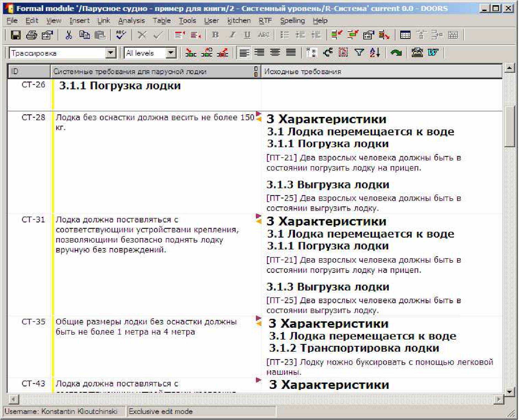Toggle graphics mode view icon
Image resolution: width=519 pixels, height=420 pixels.
coord(328,52)
